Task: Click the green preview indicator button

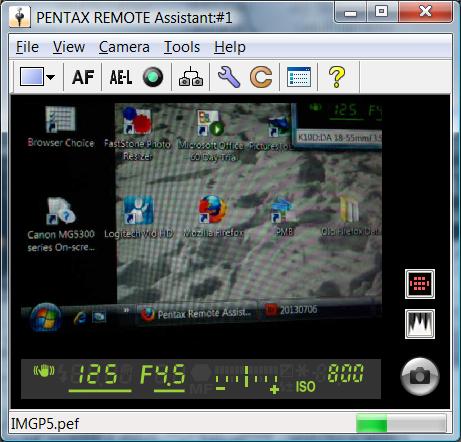Action: tap(153, 77)
